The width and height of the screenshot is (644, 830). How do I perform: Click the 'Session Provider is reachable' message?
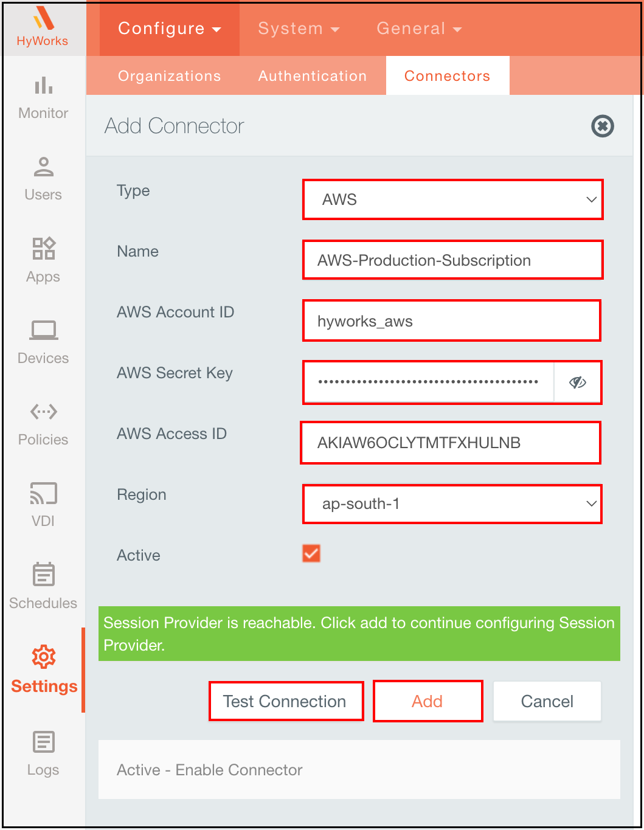click(x=359, y=634)
